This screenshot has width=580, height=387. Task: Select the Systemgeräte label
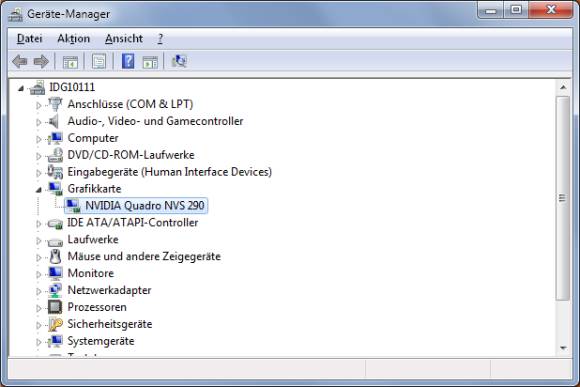click(x=101, y=341)
